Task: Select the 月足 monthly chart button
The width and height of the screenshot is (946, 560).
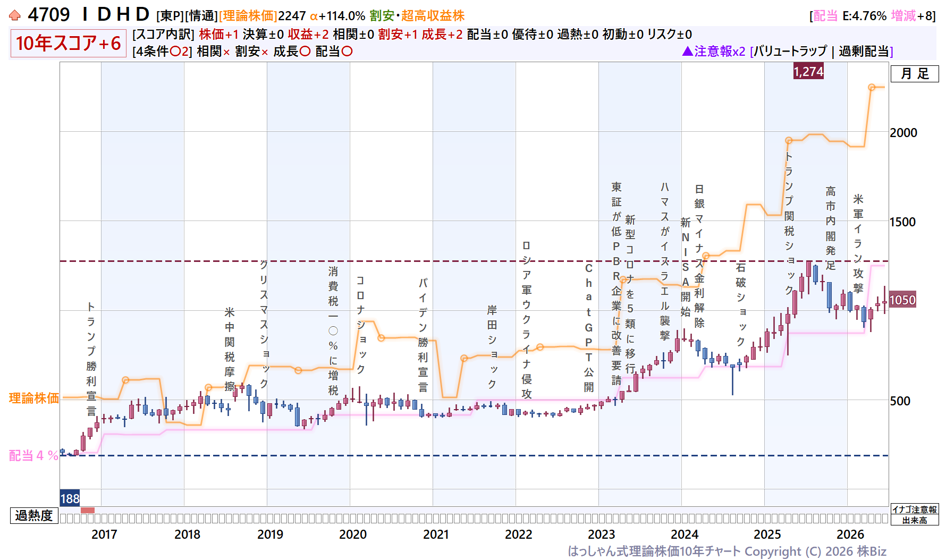Action: (915, 74)
